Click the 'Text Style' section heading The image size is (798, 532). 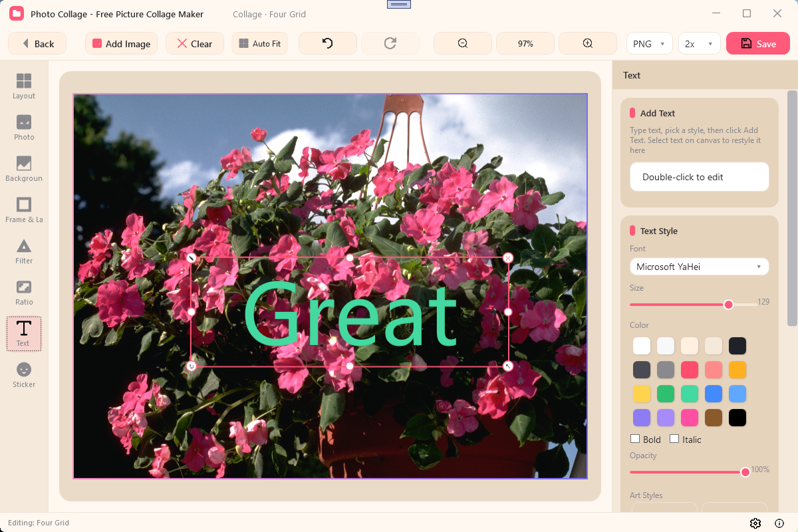(x=659, y=231)
